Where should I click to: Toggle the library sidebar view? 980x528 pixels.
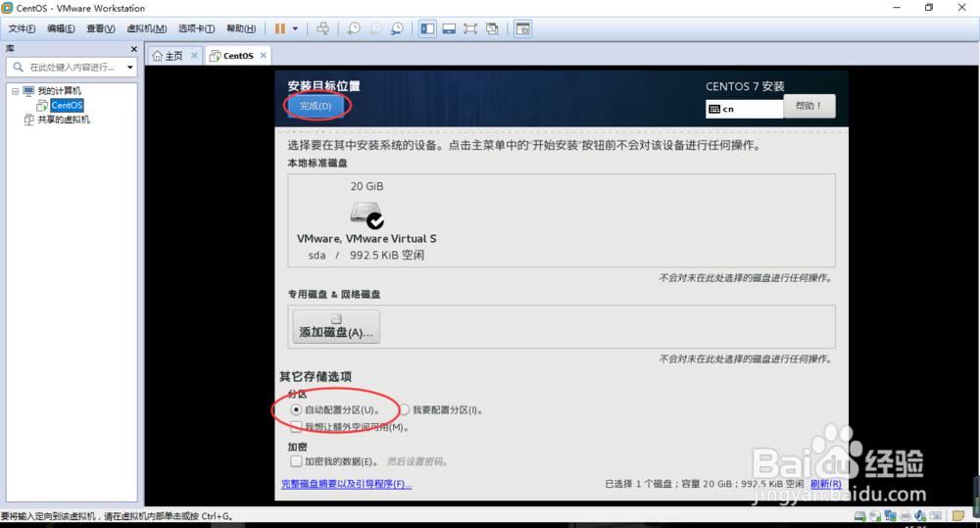click(x=427, y=28)
